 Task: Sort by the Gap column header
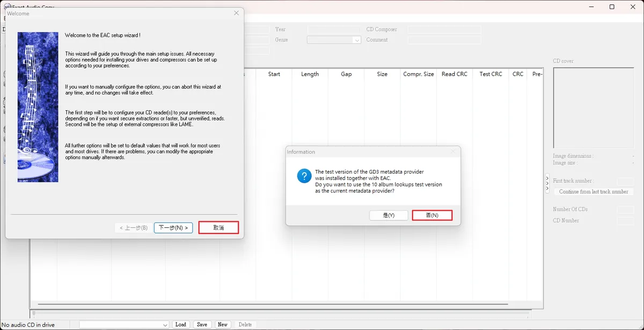point(346,74)
